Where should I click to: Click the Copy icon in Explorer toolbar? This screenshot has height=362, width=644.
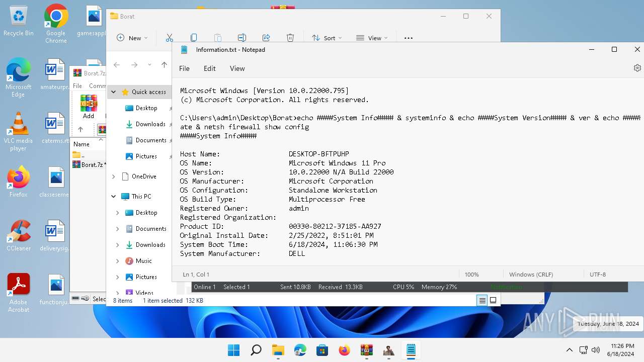(194, 38)
